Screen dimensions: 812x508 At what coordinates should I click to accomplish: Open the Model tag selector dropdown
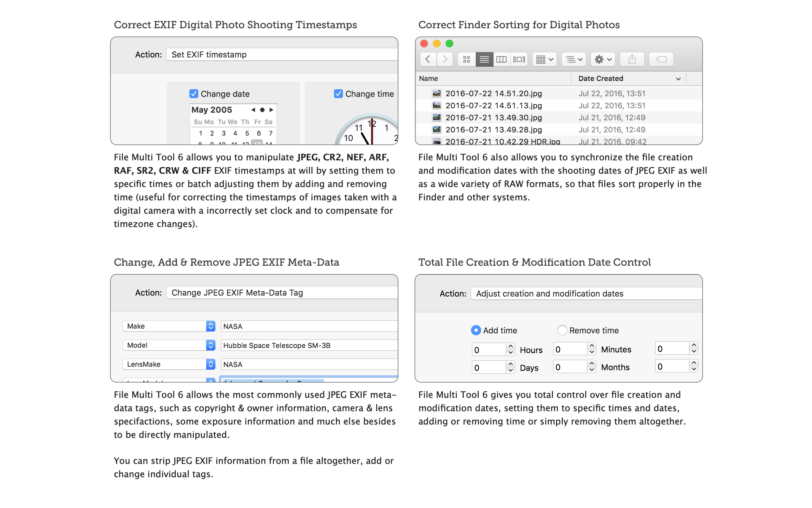(169, 345)
